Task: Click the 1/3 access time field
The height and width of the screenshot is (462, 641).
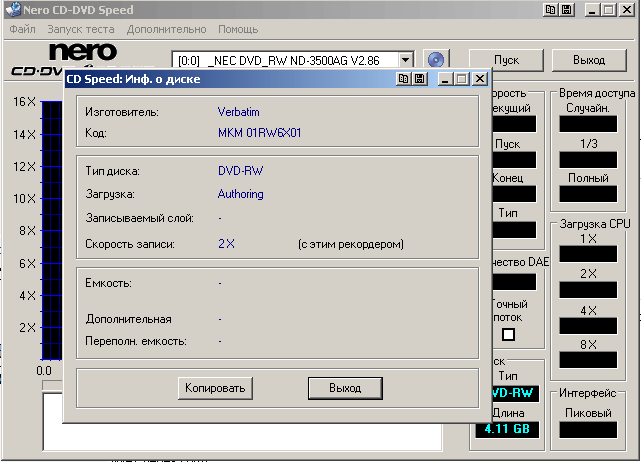Action: tap(588, 160)
